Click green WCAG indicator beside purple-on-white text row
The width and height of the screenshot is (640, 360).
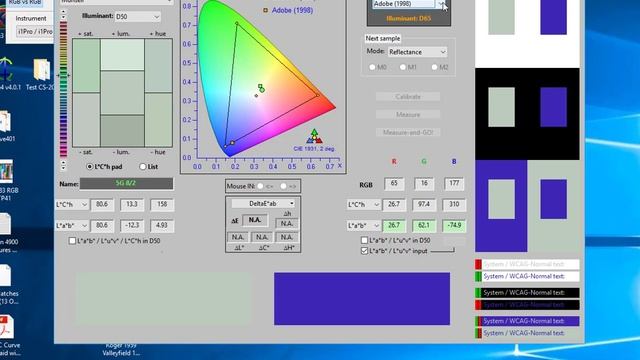pos(478,276)
